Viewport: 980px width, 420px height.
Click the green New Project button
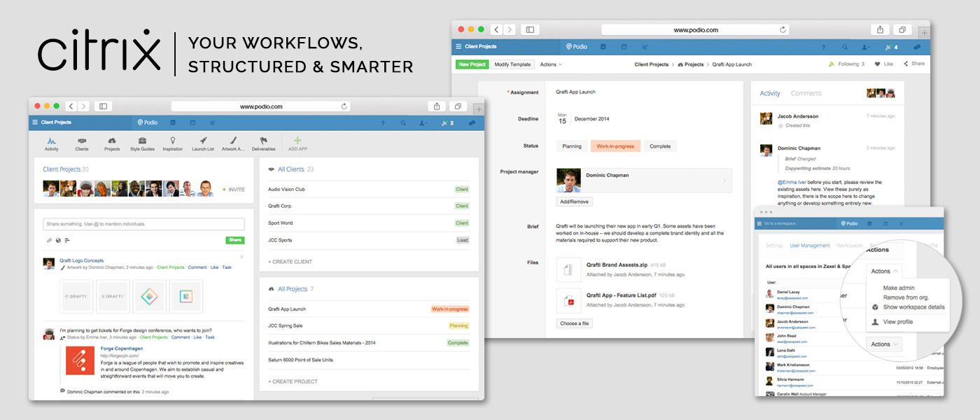point(472,64)
